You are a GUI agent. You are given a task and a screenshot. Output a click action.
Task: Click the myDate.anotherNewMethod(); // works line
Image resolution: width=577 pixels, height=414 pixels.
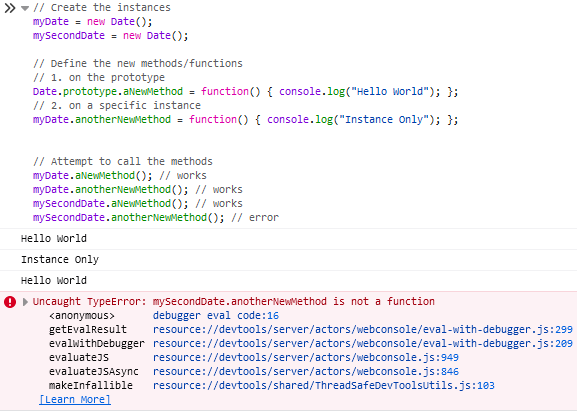pos(138,189)
